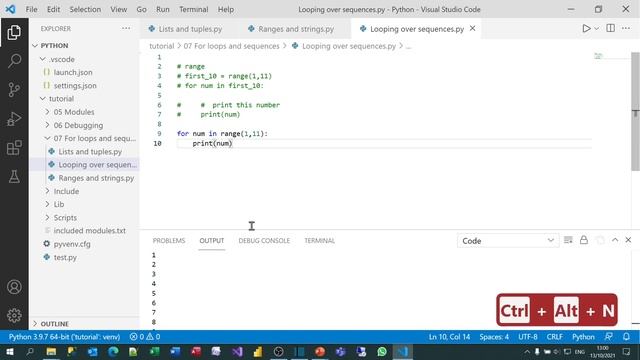640x360 pixels.
Task: Open the Selection menu
Action: 85,9
